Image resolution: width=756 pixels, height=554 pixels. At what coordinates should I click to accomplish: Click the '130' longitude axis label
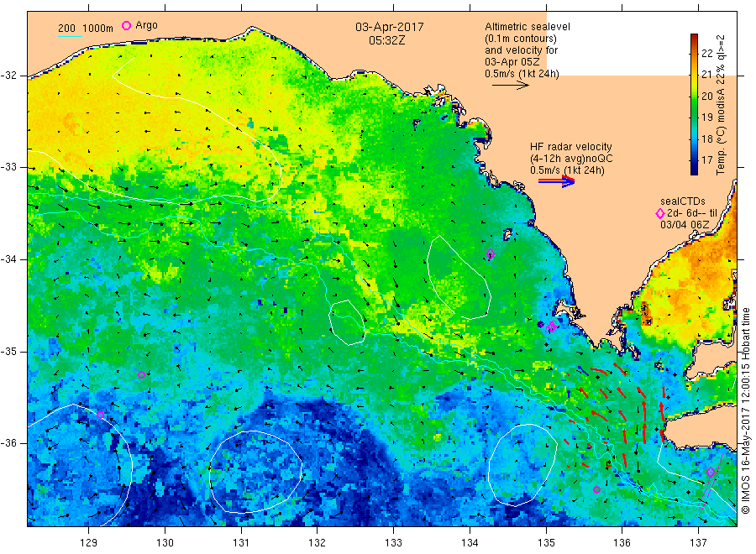tap(165, 543)
